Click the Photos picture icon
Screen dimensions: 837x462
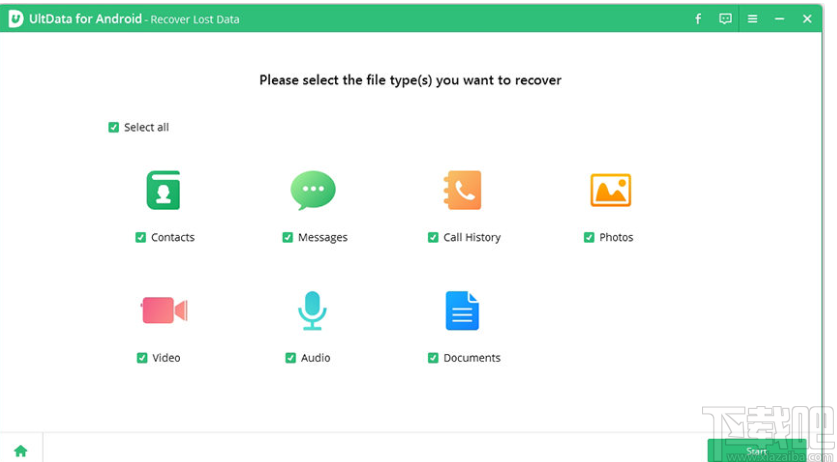click(611, 190)
